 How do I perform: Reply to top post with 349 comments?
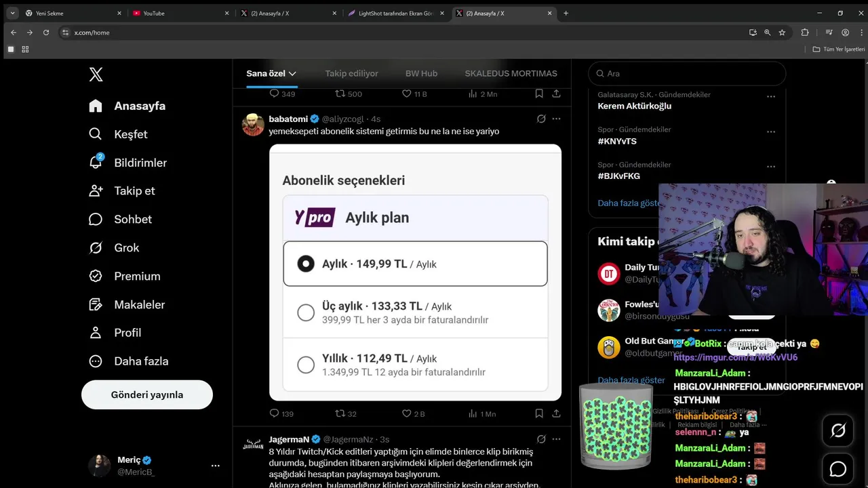click(x=282, y=94)
